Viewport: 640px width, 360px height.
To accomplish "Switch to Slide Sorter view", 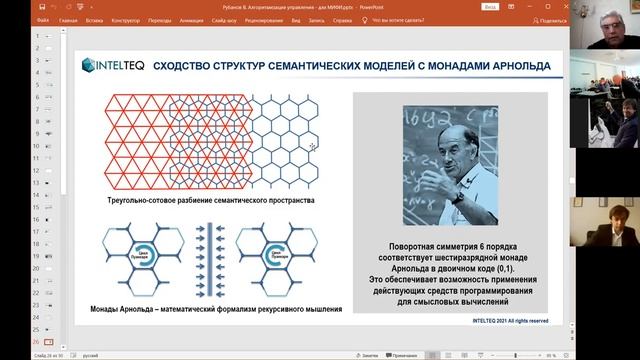I will pyautogui.click(x=448, y=356).
